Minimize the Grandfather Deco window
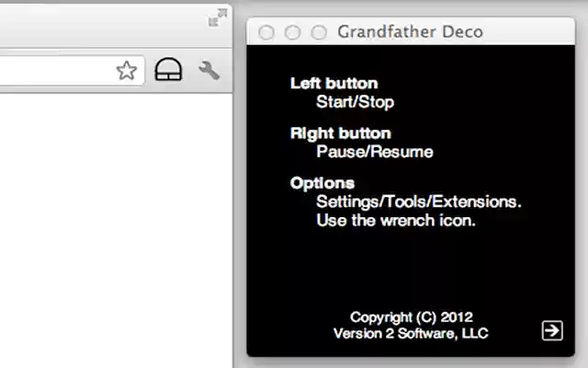588x368 pixels. click(292, 33)
